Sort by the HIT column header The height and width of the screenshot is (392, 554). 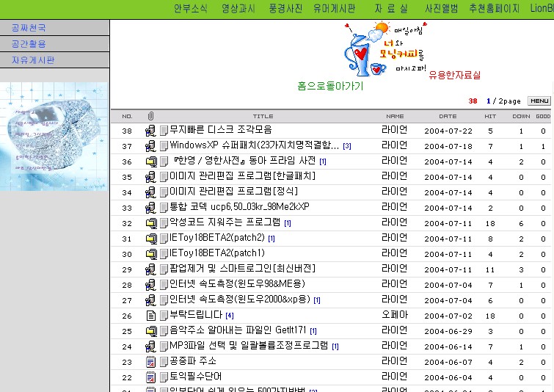point(490,116)
